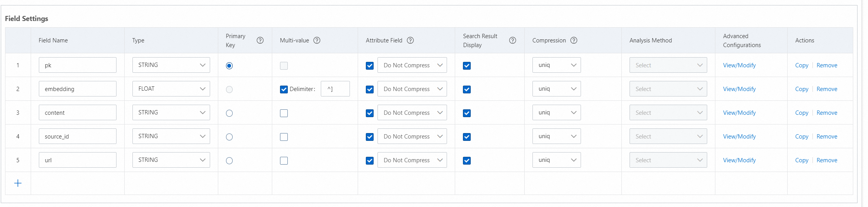Disable search result display for pk

(x=467, y=66)
